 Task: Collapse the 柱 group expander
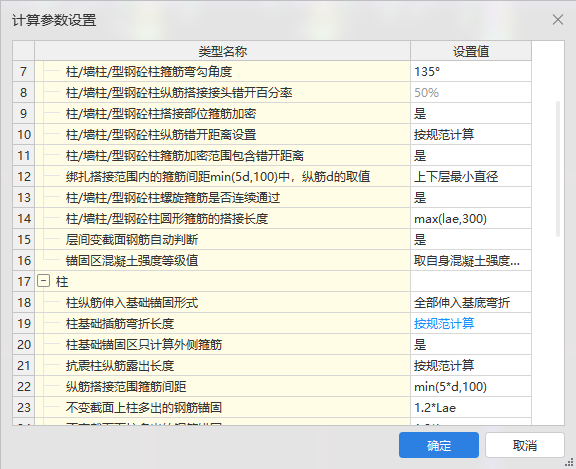43,281
